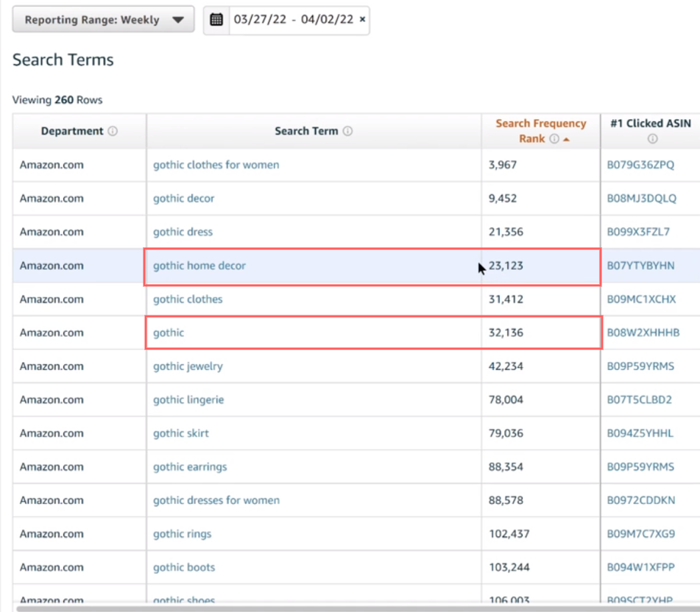Open the 'gothic clothes for women' search term
The height and width of the screenshot is (612, 700).
216,165
